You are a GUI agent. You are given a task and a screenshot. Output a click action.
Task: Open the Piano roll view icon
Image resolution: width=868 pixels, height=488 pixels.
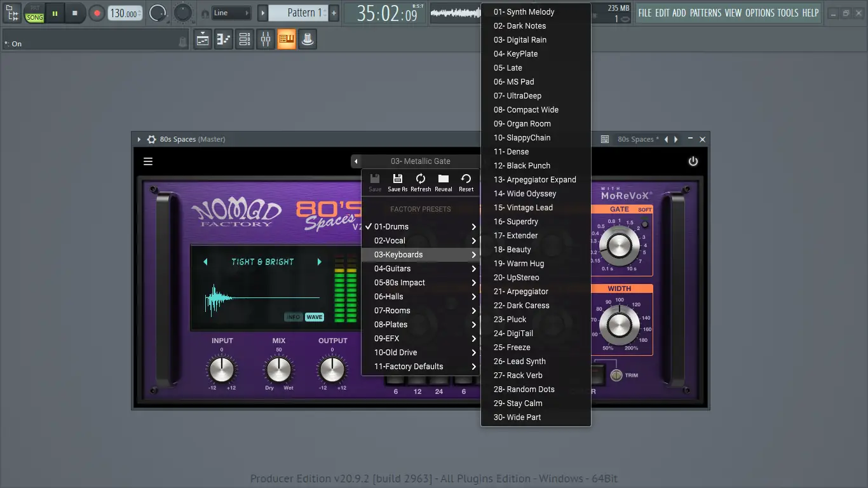224,39
